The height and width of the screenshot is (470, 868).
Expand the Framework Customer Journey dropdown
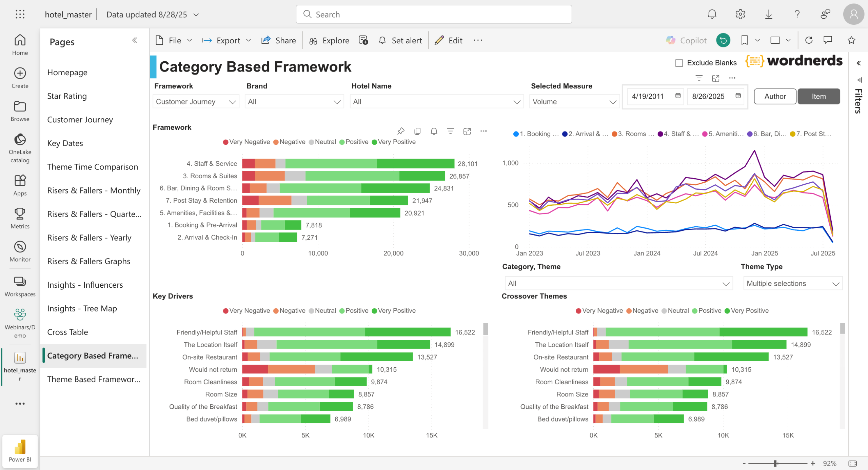(196, 102)
